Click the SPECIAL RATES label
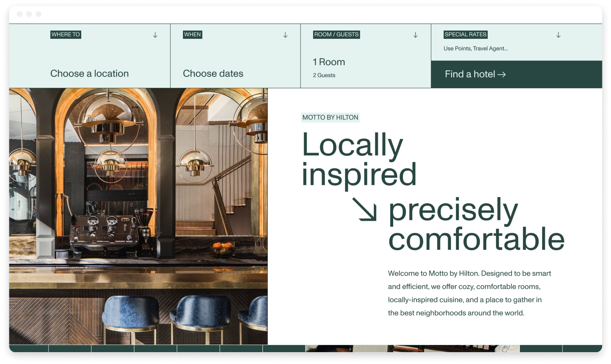 [x=465, y=34]
